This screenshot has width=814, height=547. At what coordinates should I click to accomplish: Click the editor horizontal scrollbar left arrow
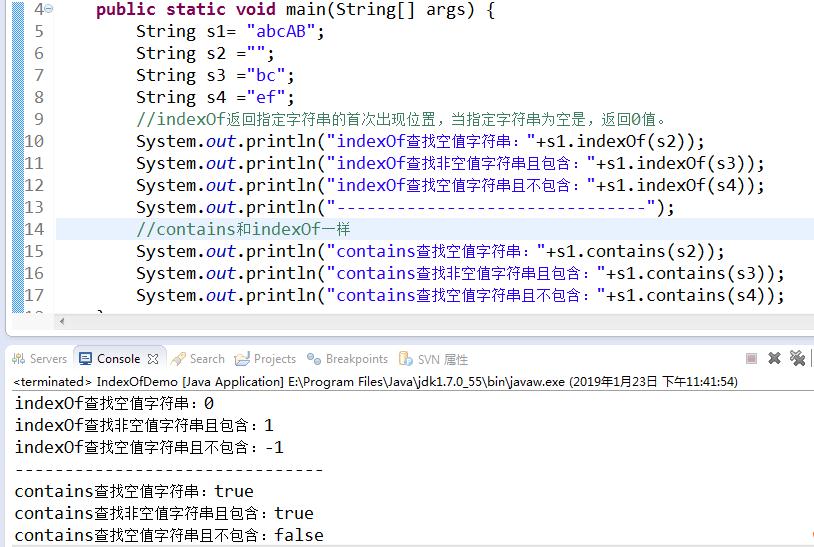(x=62, y=321)
